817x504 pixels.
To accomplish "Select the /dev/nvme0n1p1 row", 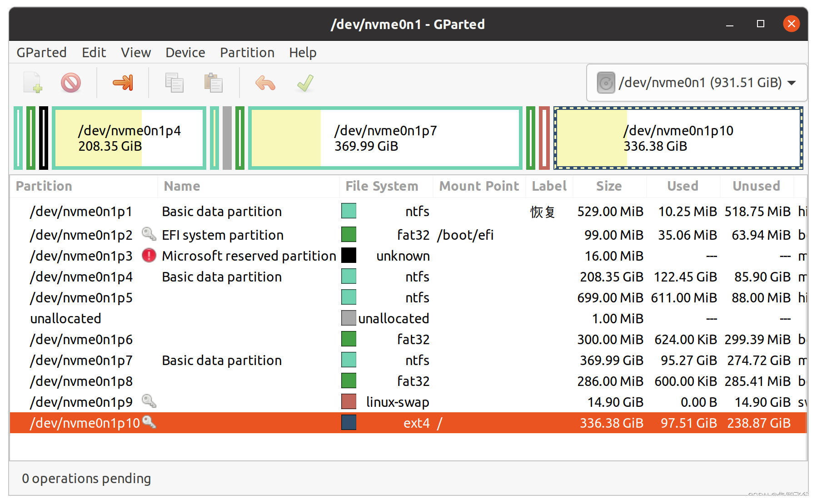I will tap(408, 212).
